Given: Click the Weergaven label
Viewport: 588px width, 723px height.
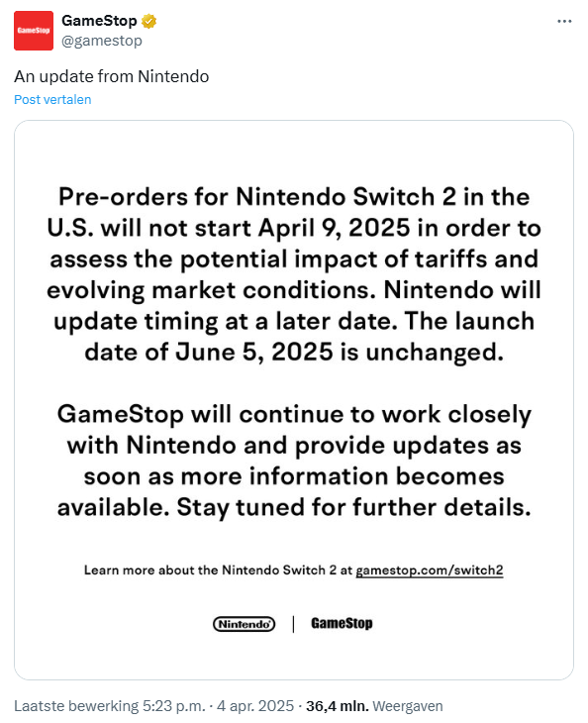Looking at the screenshot, I should (408, 706).
